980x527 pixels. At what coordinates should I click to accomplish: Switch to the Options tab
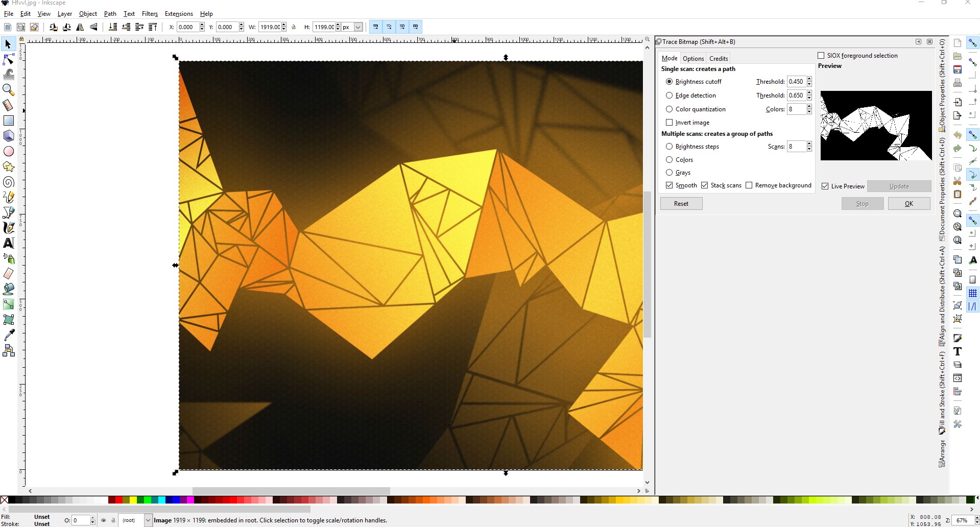click(x=693, y=59)
